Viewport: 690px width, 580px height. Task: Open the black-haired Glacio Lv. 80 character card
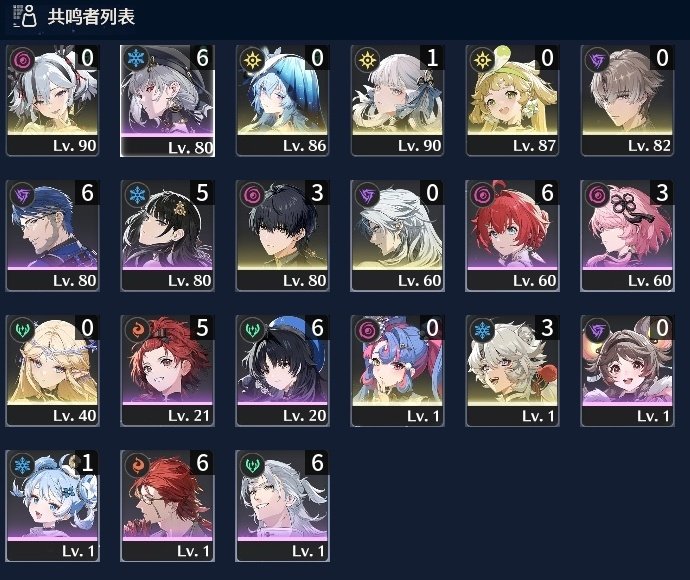(x=168, y=235)
